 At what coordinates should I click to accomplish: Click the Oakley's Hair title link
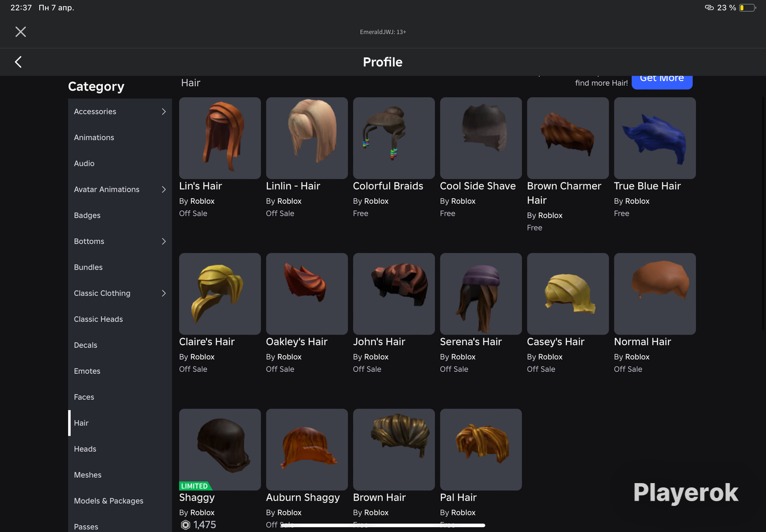click(296, 342)
